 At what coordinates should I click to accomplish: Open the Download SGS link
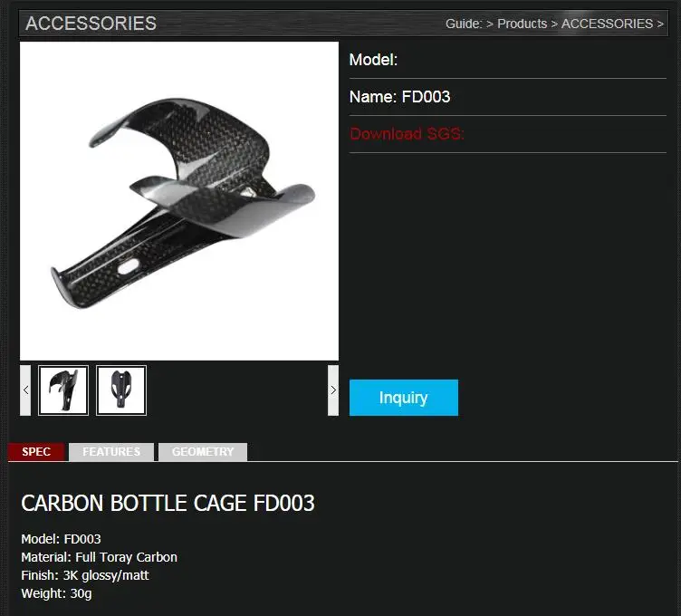(x=407, y=134)
